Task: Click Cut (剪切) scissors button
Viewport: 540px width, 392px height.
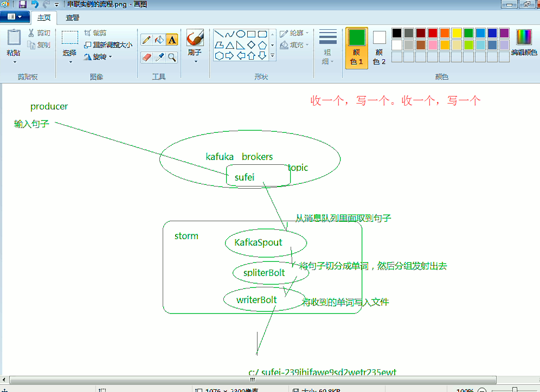Action: coord(39,33)
